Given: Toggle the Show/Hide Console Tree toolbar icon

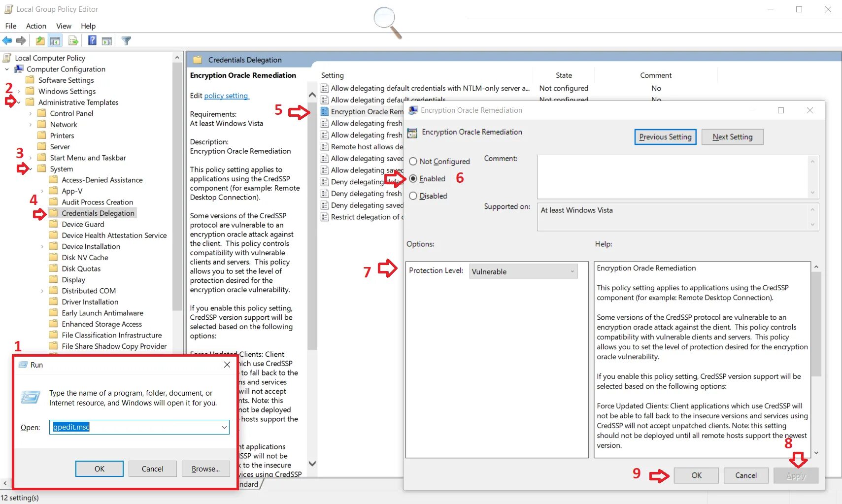Looking at the screenshot, I should [55, 41].
